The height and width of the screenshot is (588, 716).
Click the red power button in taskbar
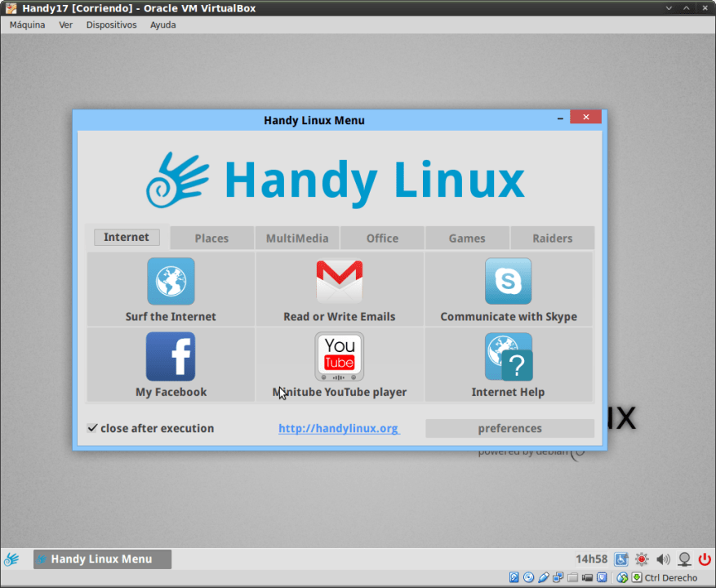tap(704, 559)
